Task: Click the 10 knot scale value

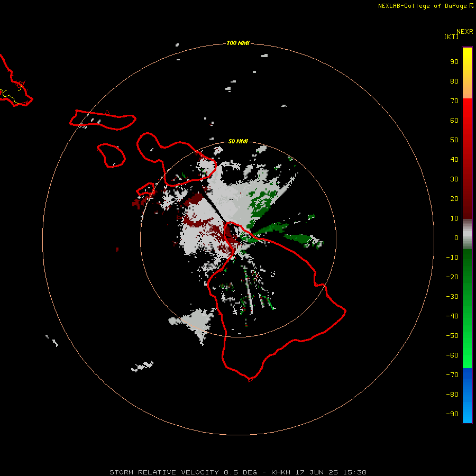Action: (454, 218)
